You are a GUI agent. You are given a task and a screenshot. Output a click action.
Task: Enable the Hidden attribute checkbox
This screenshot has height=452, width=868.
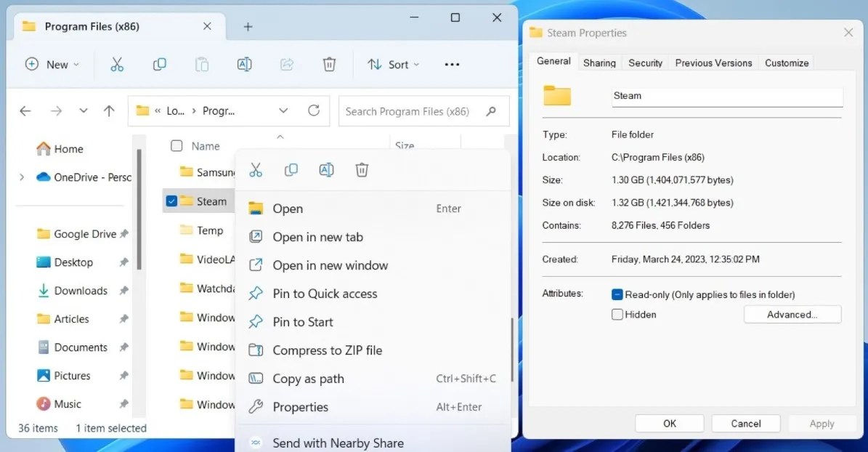click(617, 314)
